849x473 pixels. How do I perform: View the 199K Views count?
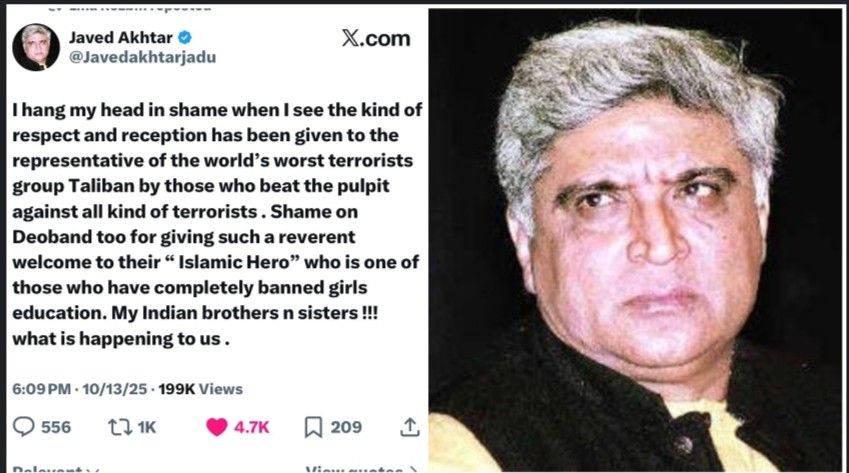200,389
